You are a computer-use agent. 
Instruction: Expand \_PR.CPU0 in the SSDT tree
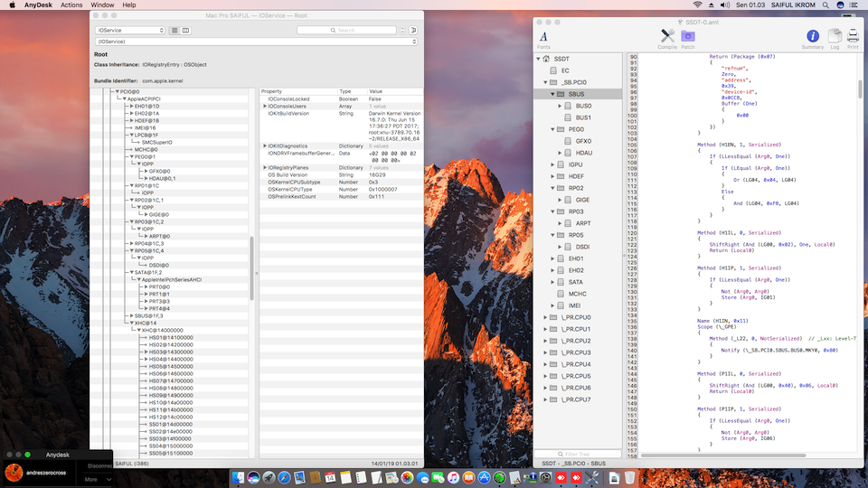click(545, 317)
